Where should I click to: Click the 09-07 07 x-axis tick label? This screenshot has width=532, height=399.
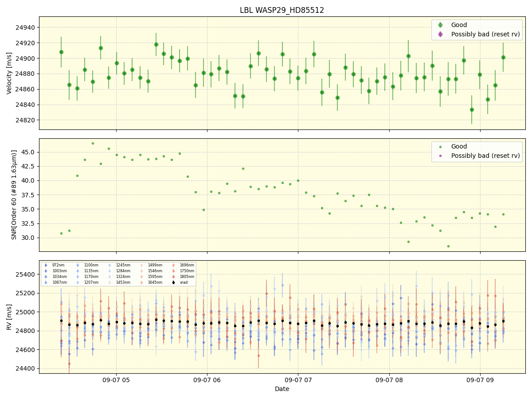point(298,380)
